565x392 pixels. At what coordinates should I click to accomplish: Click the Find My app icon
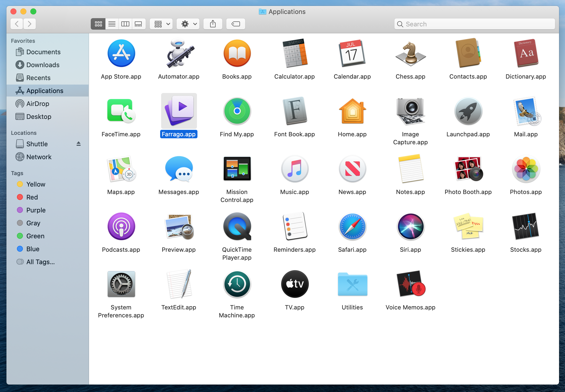237,111
